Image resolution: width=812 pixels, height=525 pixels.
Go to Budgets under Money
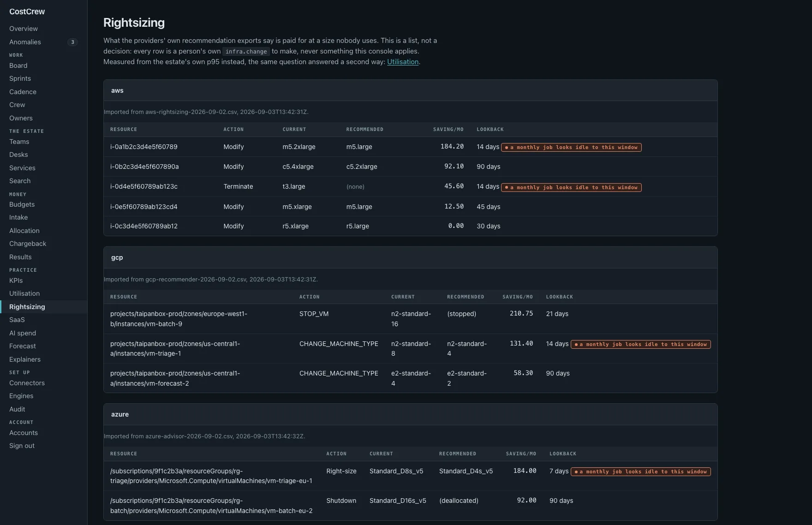[x=22, y=204]
